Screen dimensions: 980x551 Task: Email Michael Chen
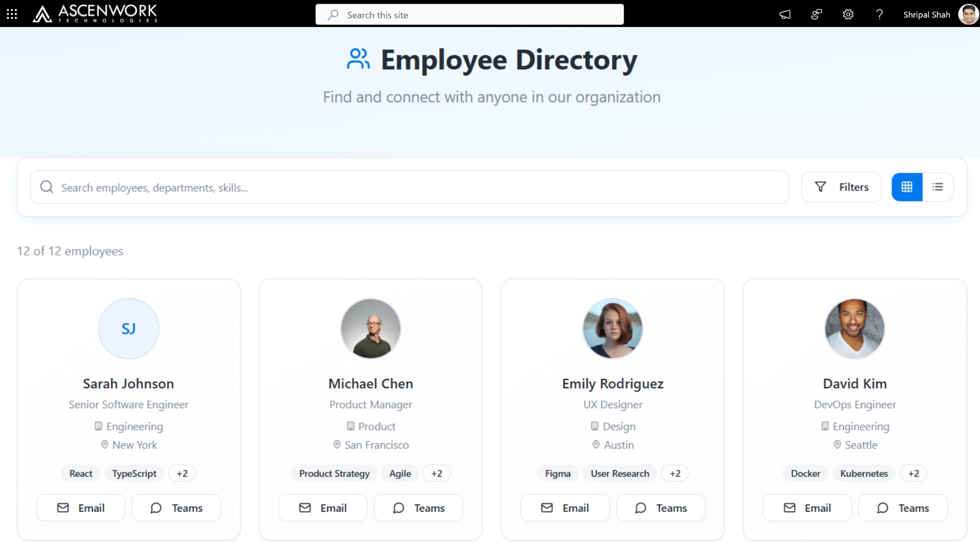tap(323, 508)
